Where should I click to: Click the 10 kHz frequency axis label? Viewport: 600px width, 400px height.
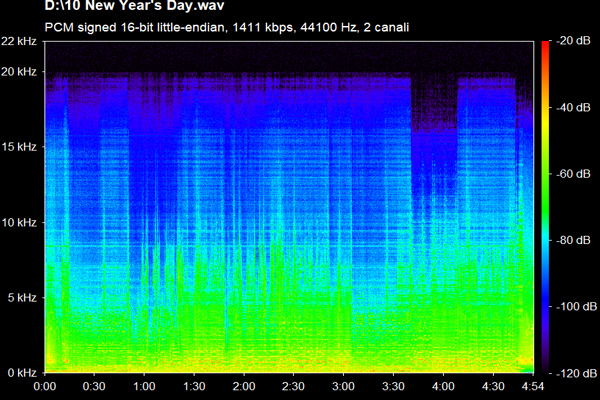coord(19,222)
